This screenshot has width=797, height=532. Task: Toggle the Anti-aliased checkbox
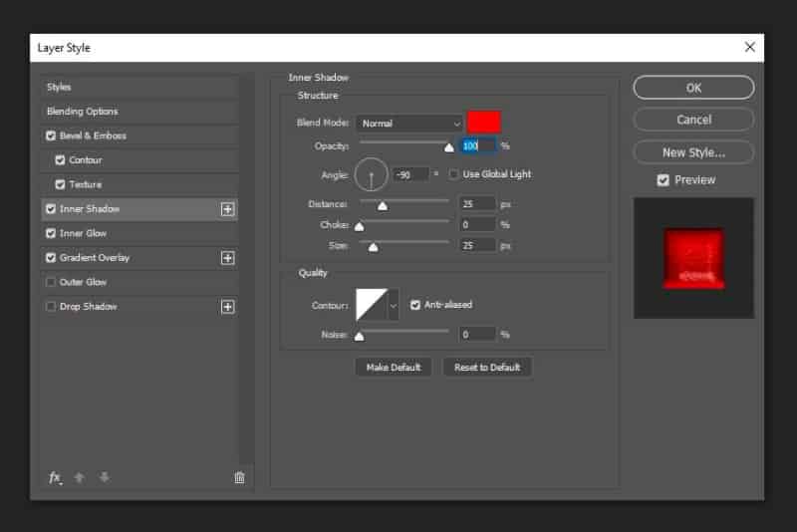click(x=415, y=305)
